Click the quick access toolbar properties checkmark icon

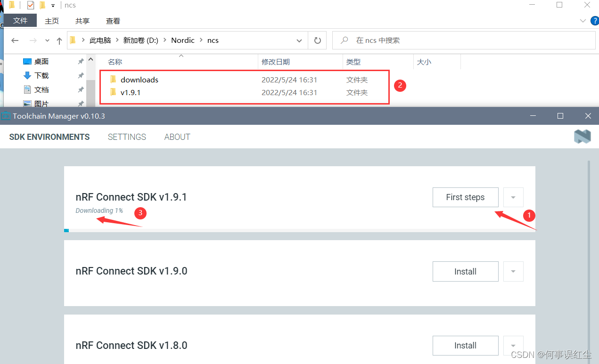[x=31, y=5]
